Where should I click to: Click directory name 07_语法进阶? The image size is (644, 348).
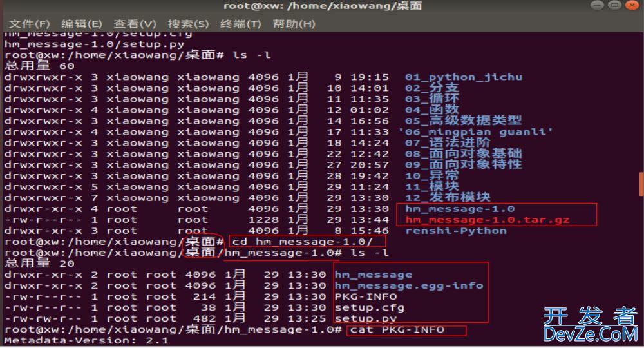448,143
